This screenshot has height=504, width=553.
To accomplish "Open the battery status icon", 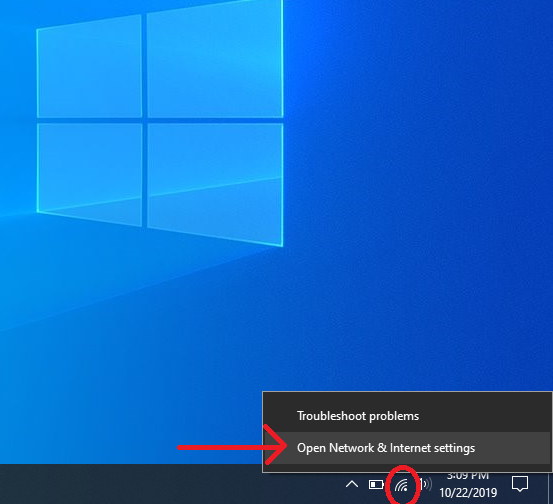I will (x=376, y=485).
